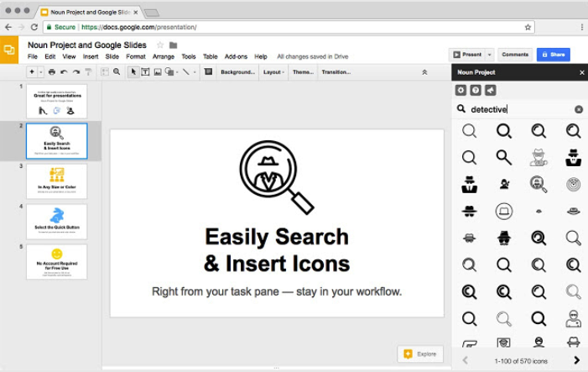Select the line tool
The image size is (588, 372).
click(x=186, y=71)
